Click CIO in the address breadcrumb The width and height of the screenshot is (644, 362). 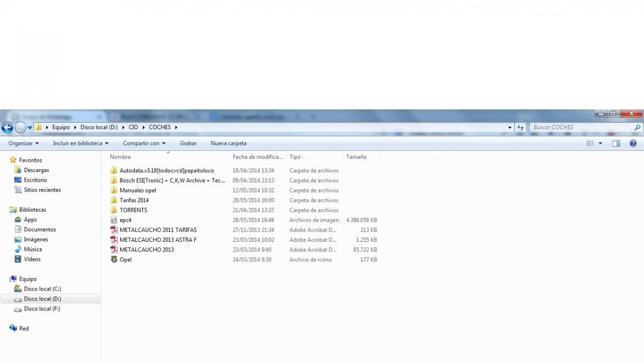pos(133,127)
